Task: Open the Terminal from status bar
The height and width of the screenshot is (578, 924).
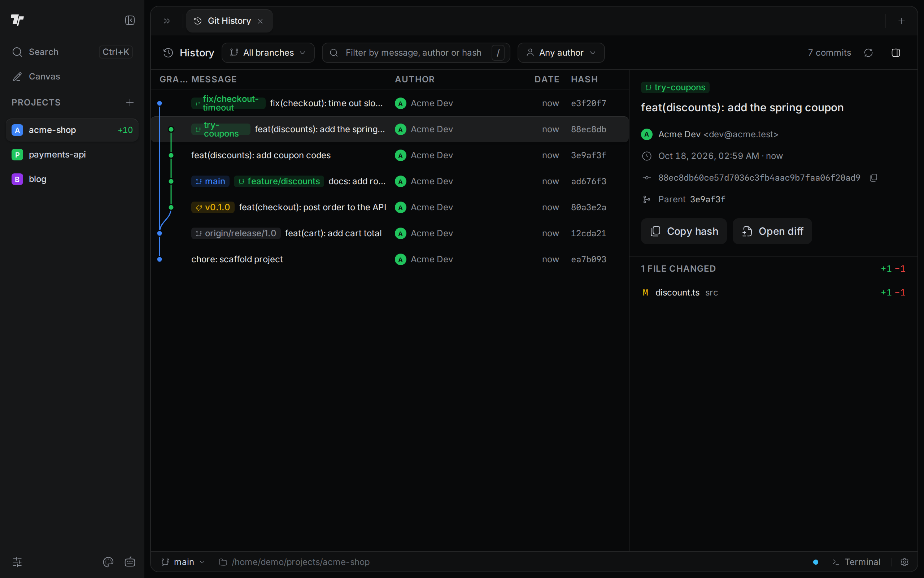Action: point(857,562)
